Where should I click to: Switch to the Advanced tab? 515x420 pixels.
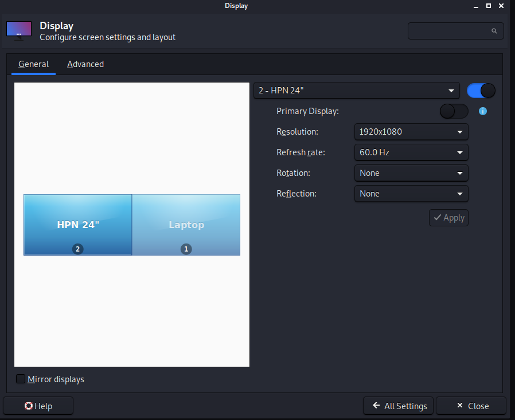click(x=85, y=64)
